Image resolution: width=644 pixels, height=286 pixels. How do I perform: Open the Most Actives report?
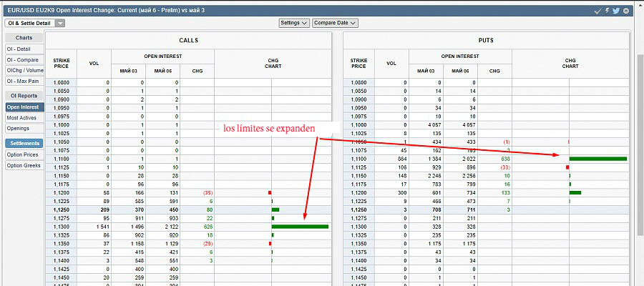pyautogui.click(x=24, y=118)
